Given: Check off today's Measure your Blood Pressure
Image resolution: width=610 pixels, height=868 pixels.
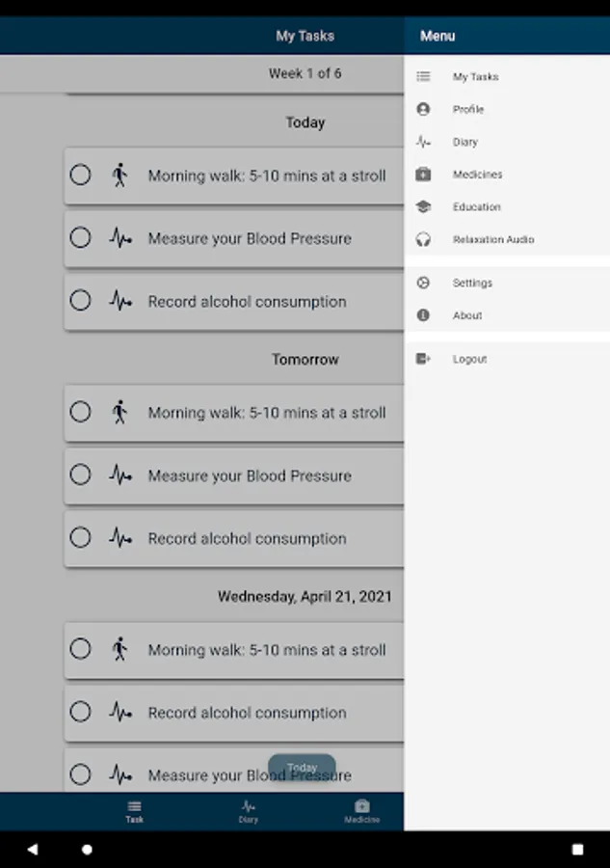Looking at the screenshot, I should point(81,238).
